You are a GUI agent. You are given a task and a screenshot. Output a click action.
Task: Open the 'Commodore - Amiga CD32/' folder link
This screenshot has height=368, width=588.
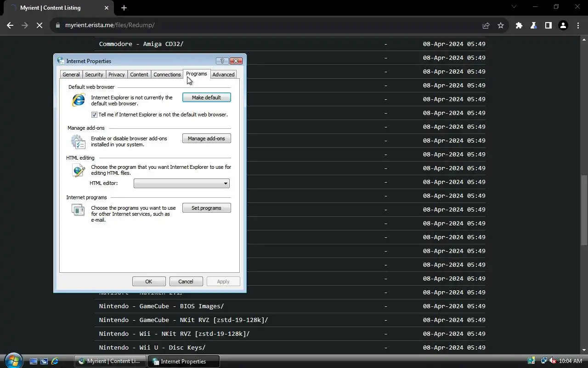click(x=141, y=44)
